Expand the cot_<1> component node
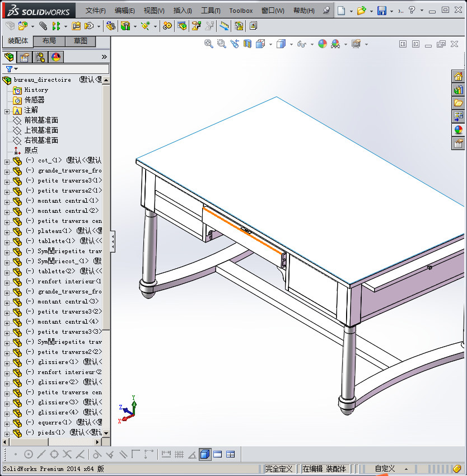 (x=7, y=162)
